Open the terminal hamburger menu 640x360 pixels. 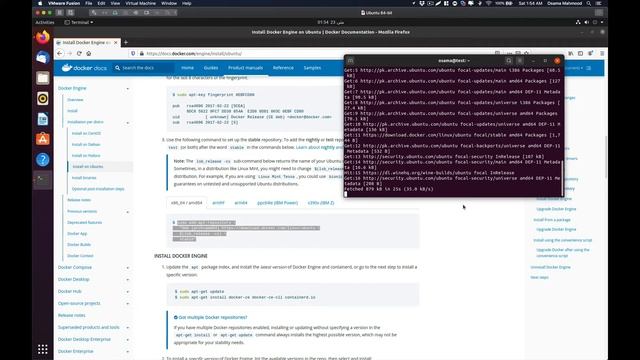pyautogui.click(x=520, y=60)
